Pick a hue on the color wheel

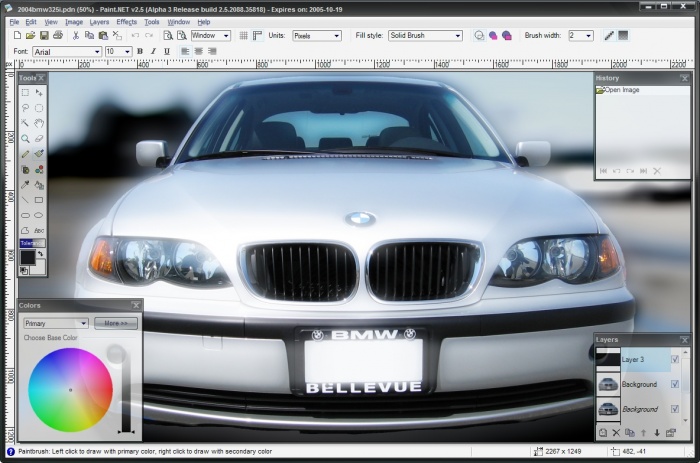pyautogui.click(x=71, y=390)
